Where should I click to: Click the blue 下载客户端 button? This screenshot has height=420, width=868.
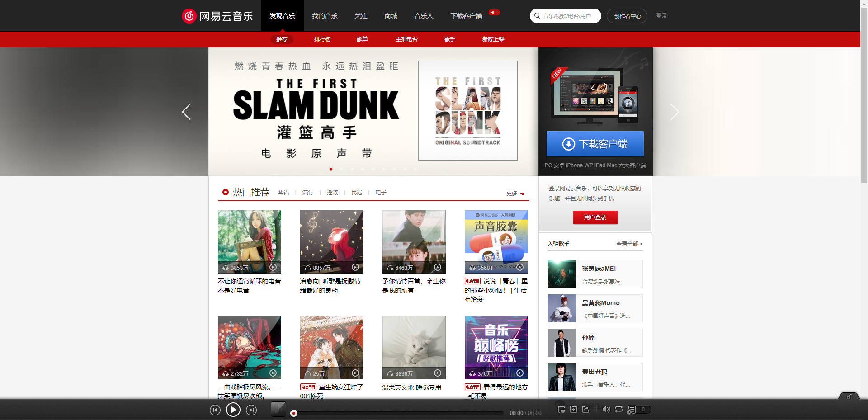[x=595, y=144]
